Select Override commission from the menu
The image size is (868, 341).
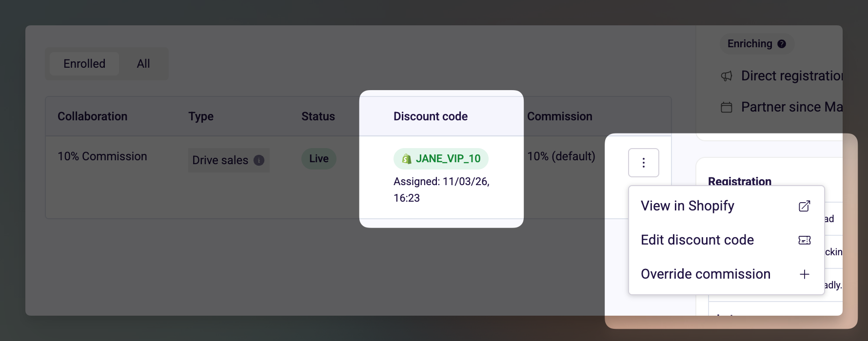[x=706, y=274]
